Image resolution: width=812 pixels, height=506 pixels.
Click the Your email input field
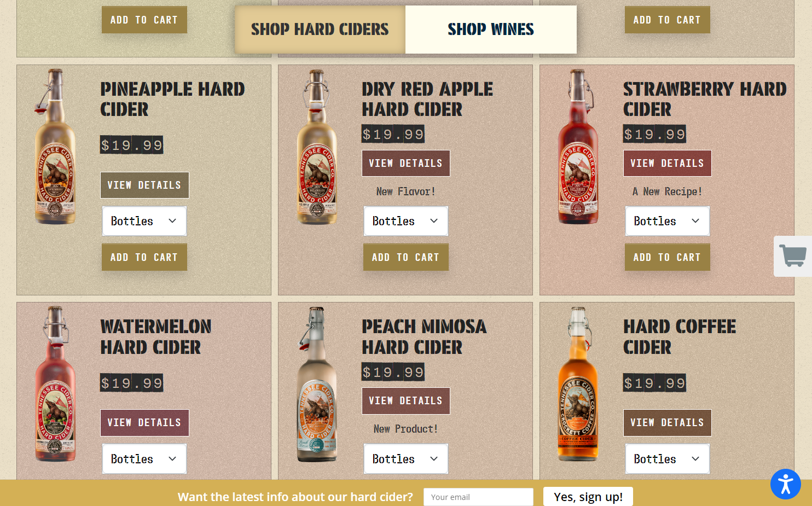(x=478, y=497)
